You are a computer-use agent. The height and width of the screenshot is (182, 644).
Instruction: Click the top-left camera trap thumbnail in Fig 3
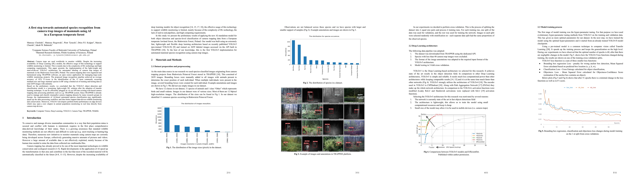click(x=291, y=95)
